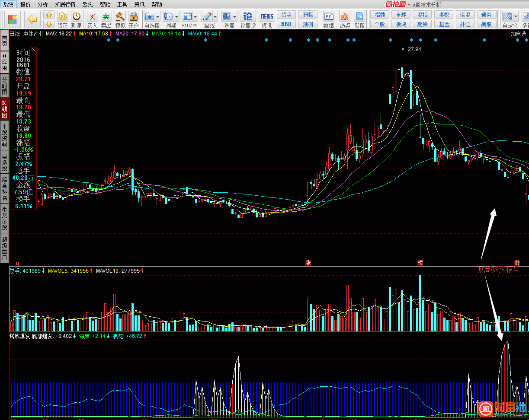
Task: Open the 自选股 star folder icon
Action: [x=150, y=16]
